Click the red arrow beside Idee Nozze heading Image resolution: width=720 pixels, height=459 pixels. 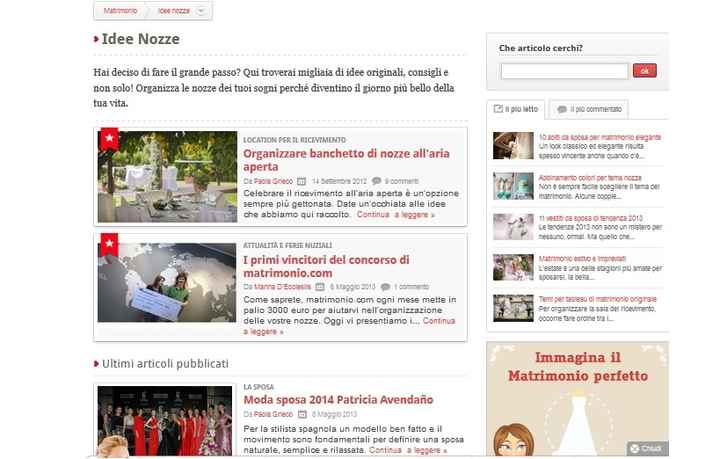[x=96, y=39]
